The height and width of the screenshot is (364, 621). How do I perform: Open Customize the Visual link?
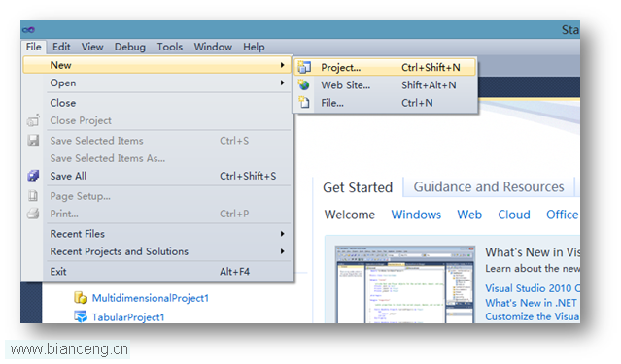click(x=533, y=316)
